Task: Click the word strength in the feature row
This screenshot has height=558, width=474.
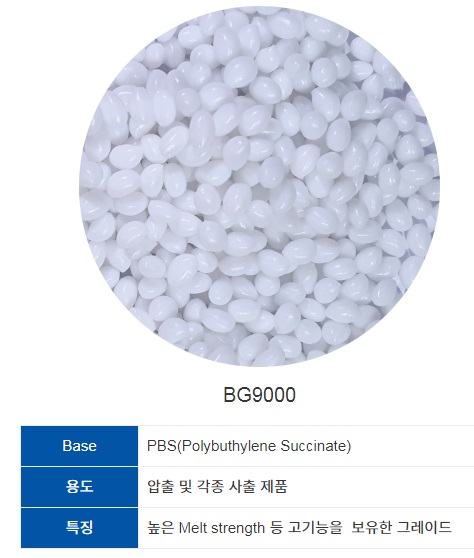Action: 238,528
